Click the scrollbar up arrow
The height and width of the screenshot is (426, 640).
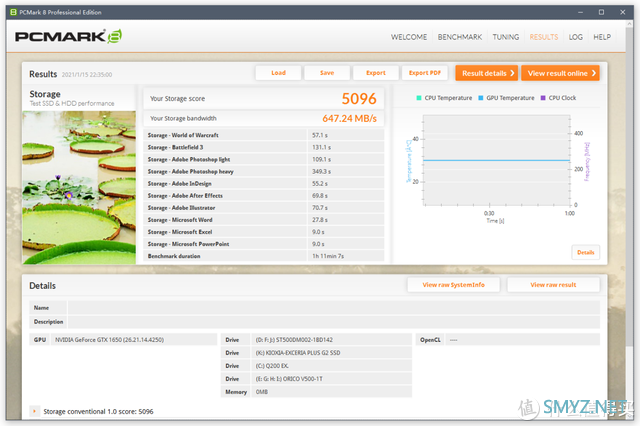pos(629,24)
